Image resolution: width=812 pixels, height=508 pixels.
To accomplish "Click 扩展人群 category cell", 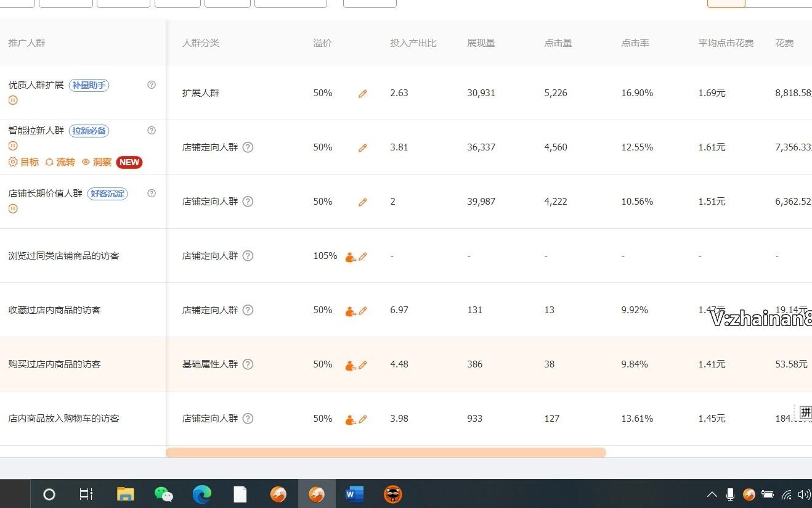I will 201,93.
